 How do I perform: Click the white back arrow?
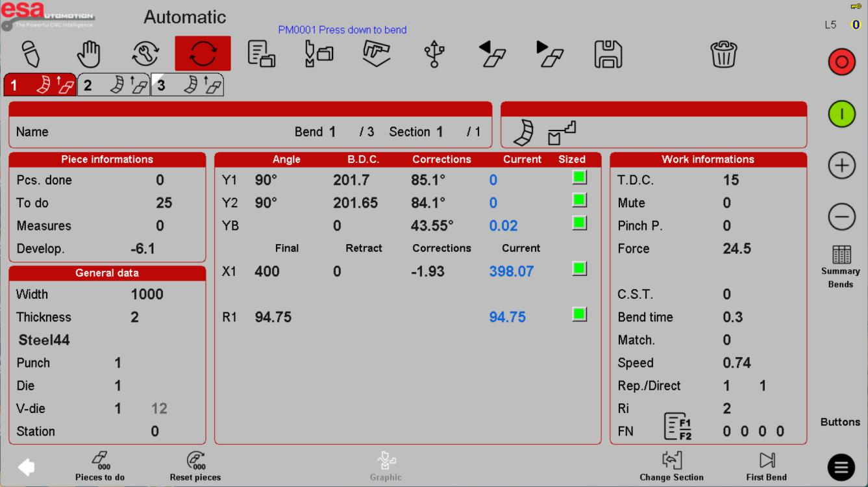27,467
